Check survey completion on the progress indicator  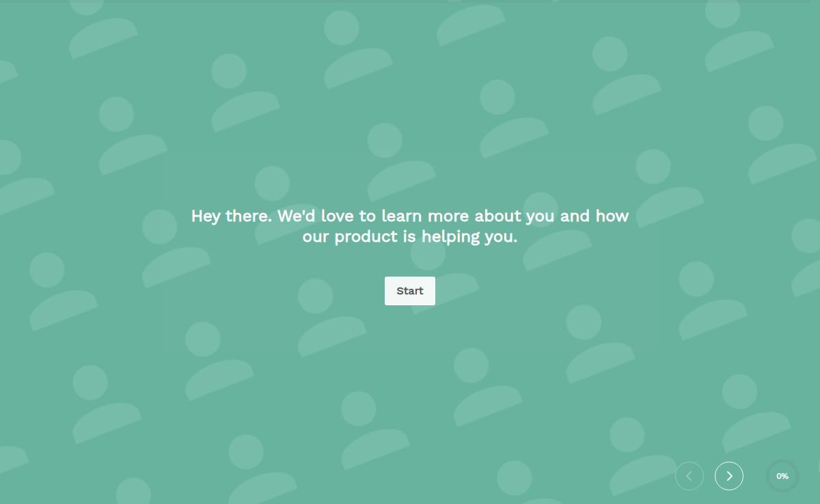click(782, 476)
